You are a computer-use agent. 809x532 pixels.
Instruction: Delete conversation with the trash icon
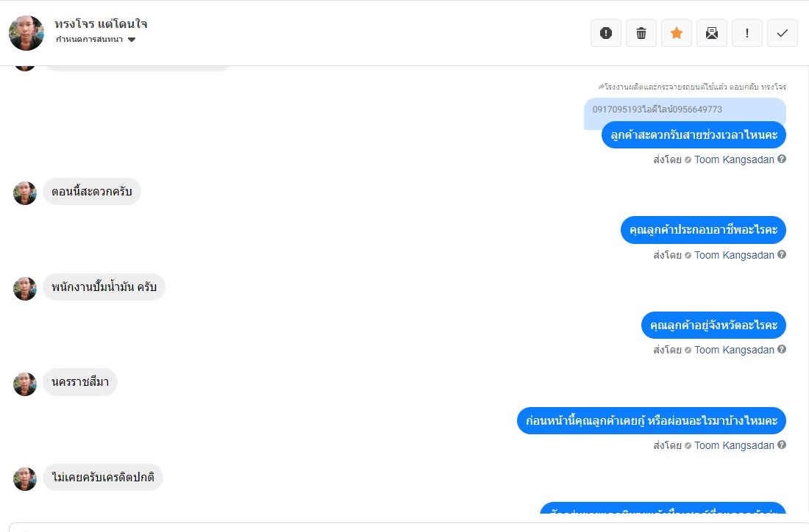pos(641,33)
